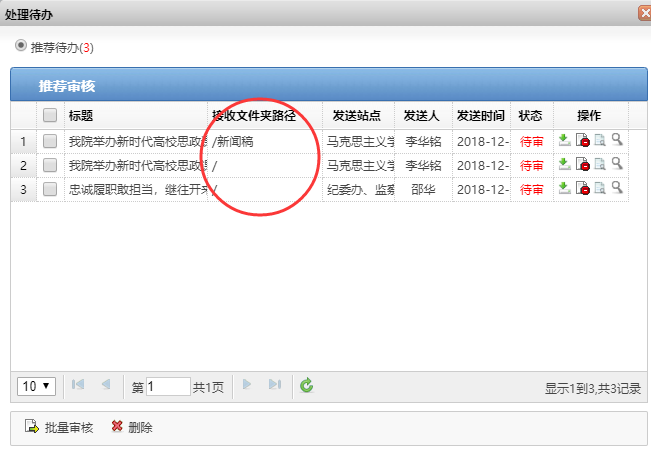Viewport: 651px width, 449px height.
Task: Click red reject document icon in row 2
Action: click(x=582, y=164)
